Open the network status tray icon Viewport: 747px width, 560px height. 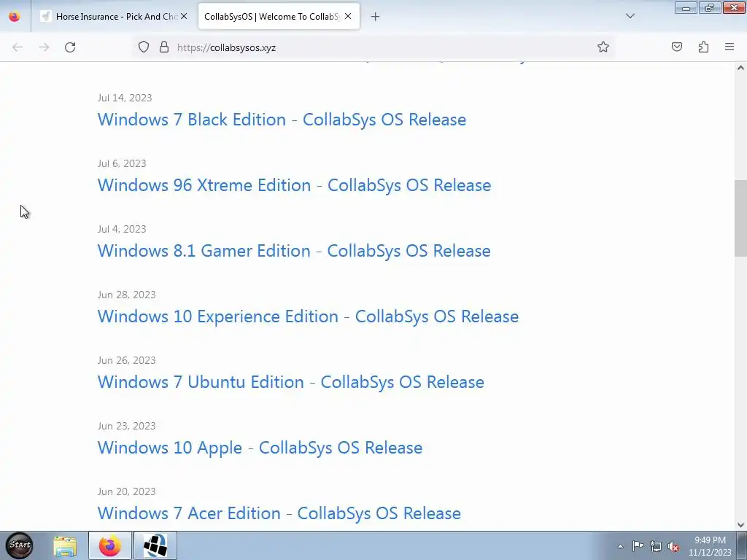click(x=656, y=546)
